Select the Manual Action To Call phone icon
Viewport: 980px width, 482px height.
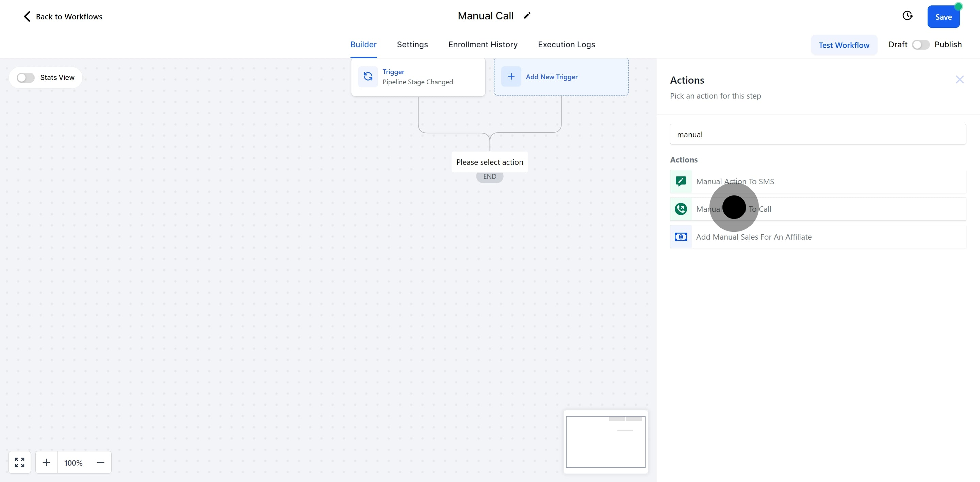click(x=681, y=209)
